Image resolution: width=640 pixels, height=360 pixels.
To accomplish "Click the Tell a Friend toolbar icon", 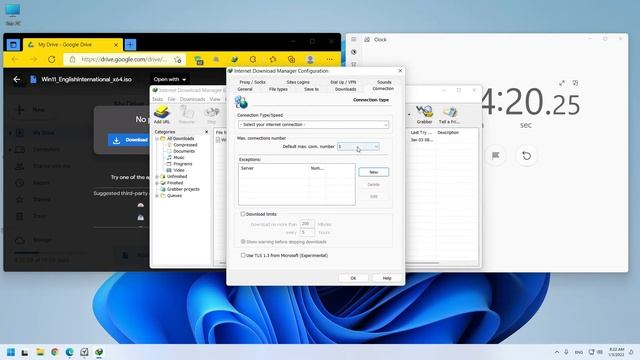I will coord(449,114).
